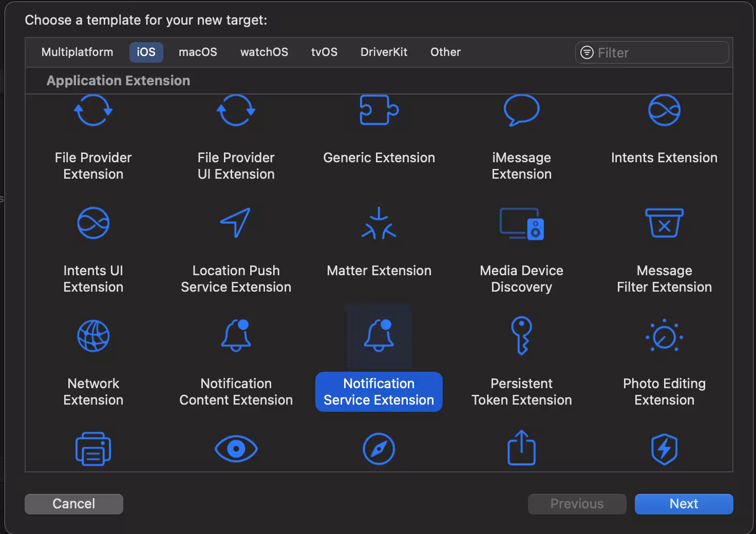Select the iMessage Extension speech bubble icon
The height and width of the screenshot is (534, 756).
point(521,110)
